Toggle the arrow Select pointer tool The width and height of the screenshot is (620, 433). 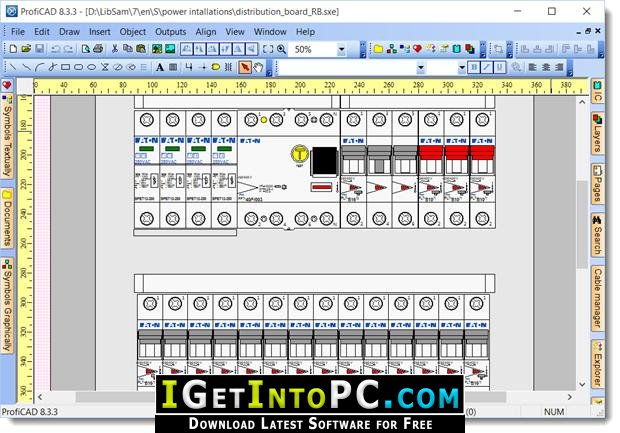click(x=245, y=68)
